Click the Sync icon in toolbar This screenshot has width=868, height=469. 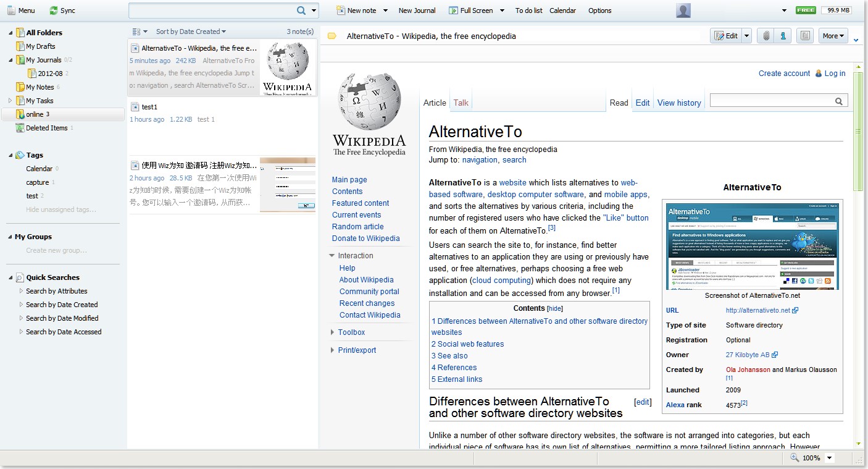coord(54,11)
